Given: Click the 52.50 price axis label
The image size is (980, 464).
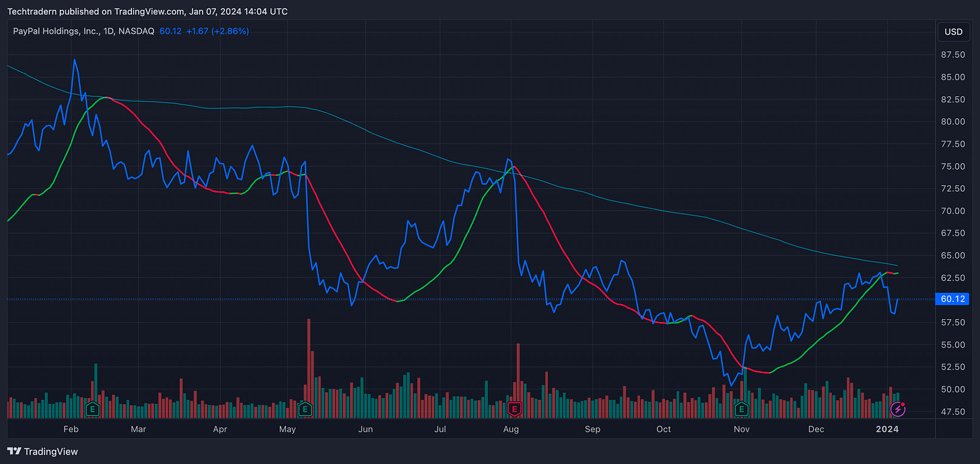Looking at the screenshot, I should coord(953,367).
